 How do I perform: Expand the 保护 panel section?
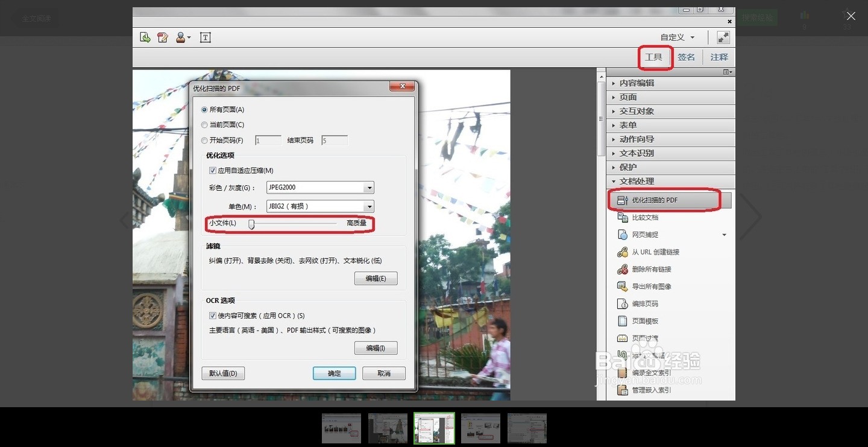(x=670, y=167)
